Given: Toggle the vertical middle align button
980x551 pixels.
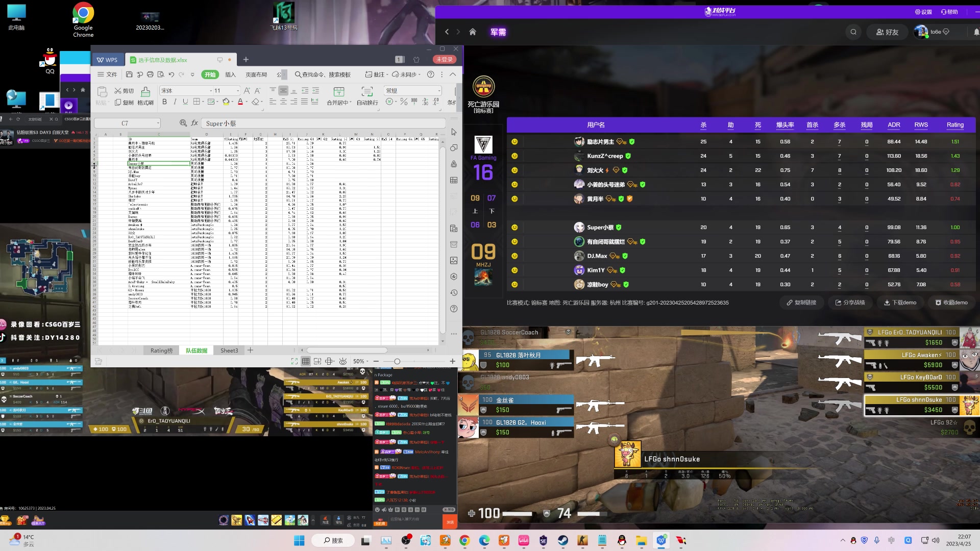Looking at the screenshot, I should pyautogui.click(x=283, y=91).
